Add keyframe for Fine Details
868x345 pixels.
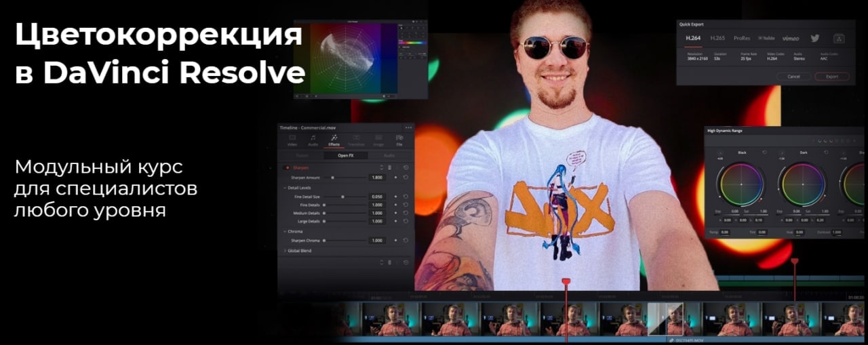tap(396, 205)
